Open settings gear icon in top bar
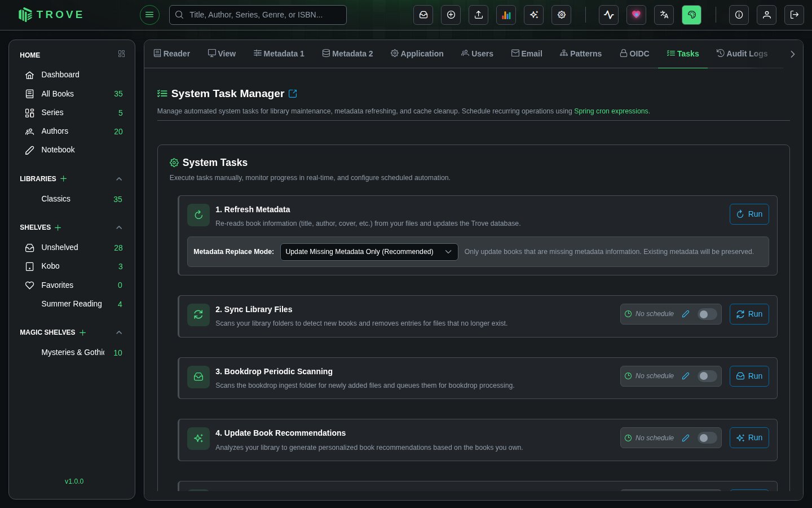The height and width of the screenshot is (508, 812). tap(562, 15)
